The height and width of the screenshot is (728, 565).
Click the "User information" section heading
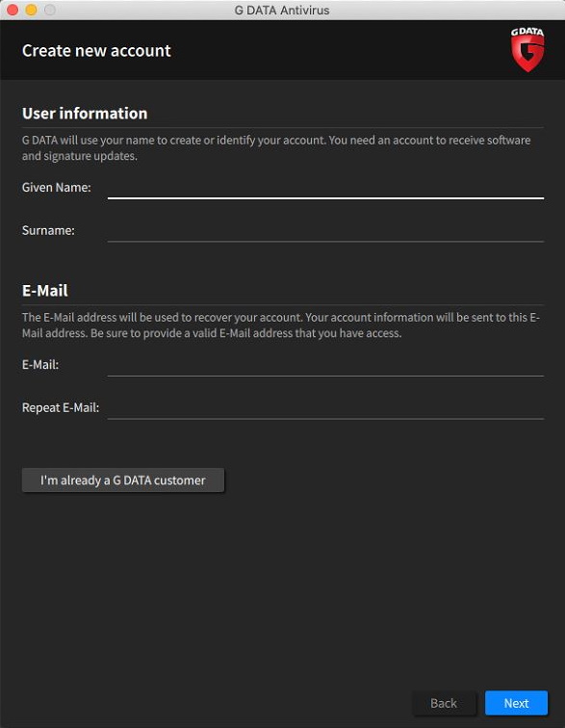click(85, 114)
